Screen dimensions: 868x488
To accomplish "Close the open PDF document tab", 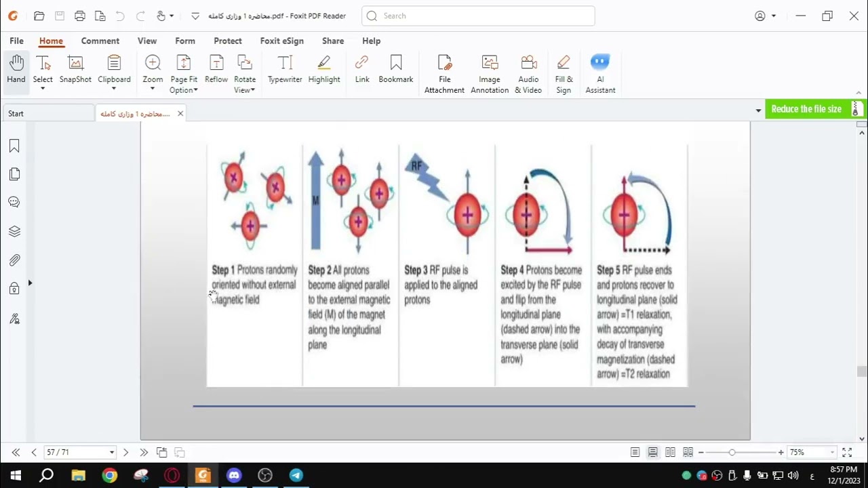I will [180, 114].
